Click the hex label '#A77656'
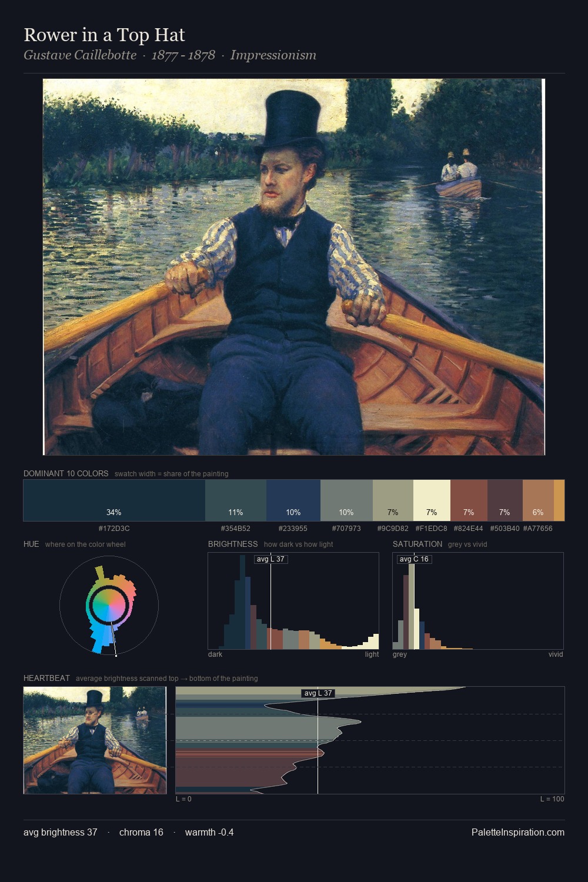 click(538, 528)
